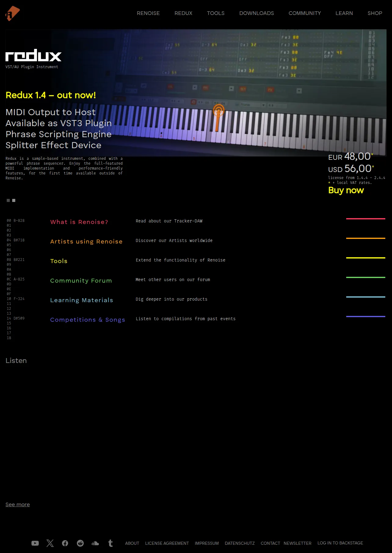Viewport: 392px width, 553px height.
Task: Go to the SHOP page
Action: (375, 13)
